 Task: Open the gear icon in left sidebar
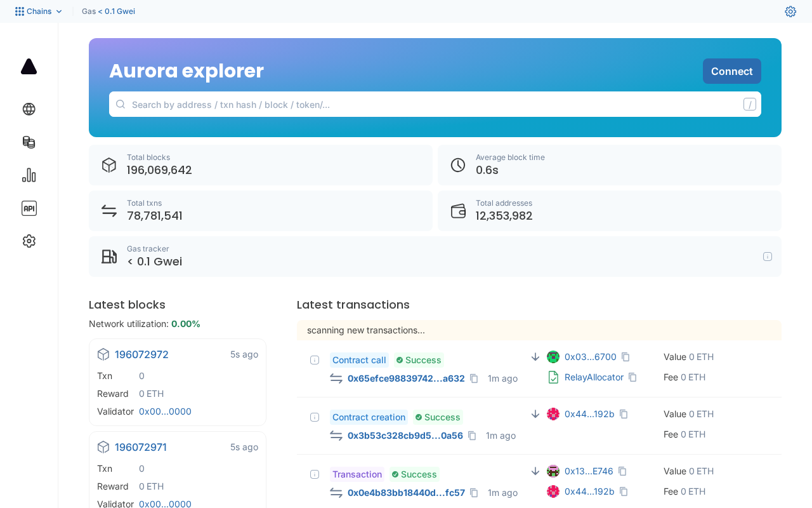pos(29,241)
